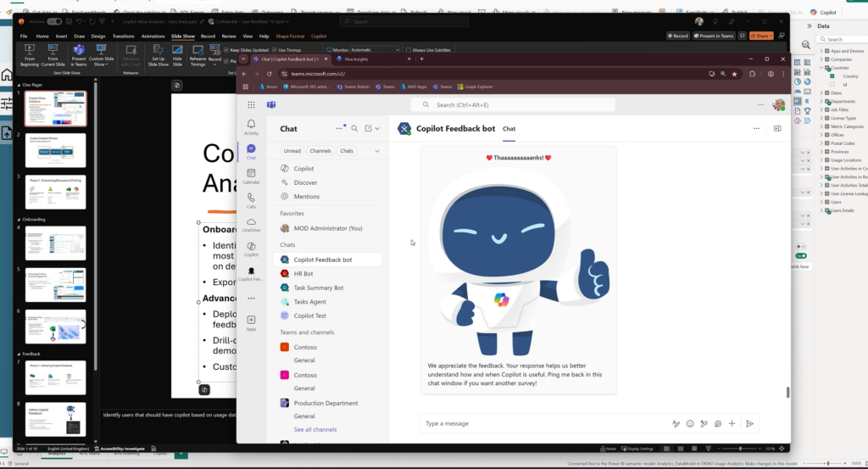Toggle AutoSave switch in PowerPoint

(x=54, y=21)
